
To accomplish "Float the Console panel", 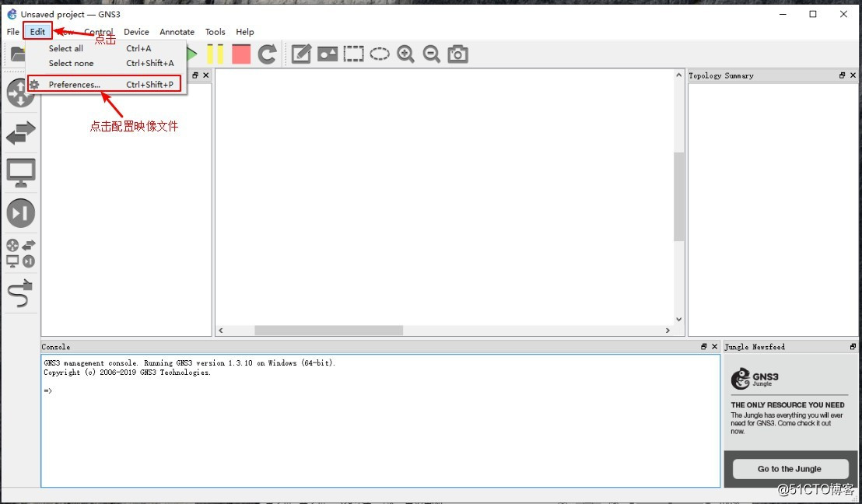I will pyautogui.click(x=703, y=347).
